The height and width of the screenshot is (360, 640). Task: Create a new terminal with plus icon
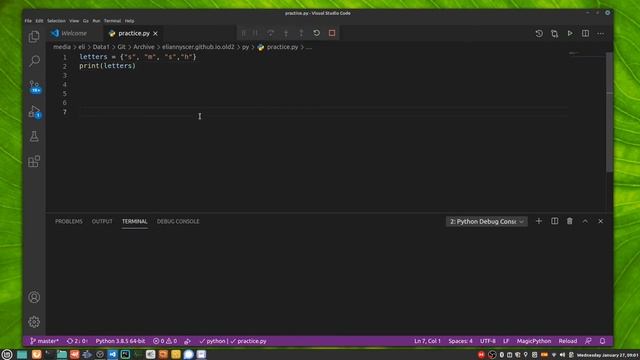click(539, 221)
